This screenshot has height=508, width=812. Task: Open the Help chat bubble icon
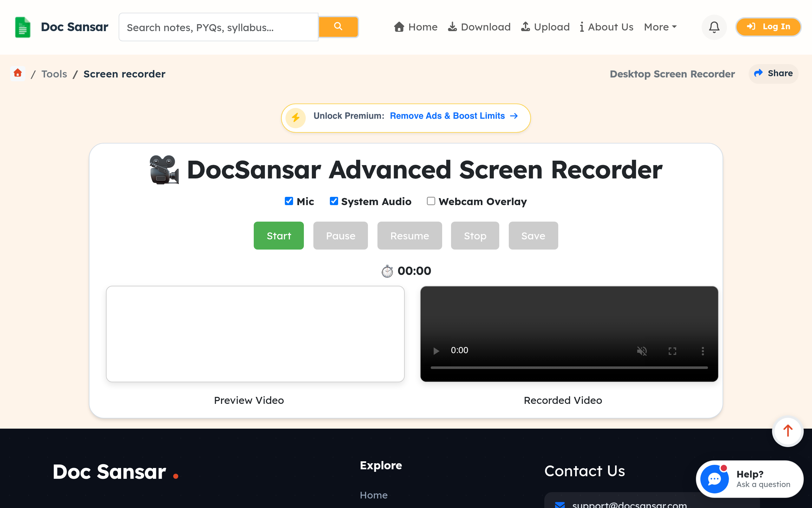tap(714, 479)
